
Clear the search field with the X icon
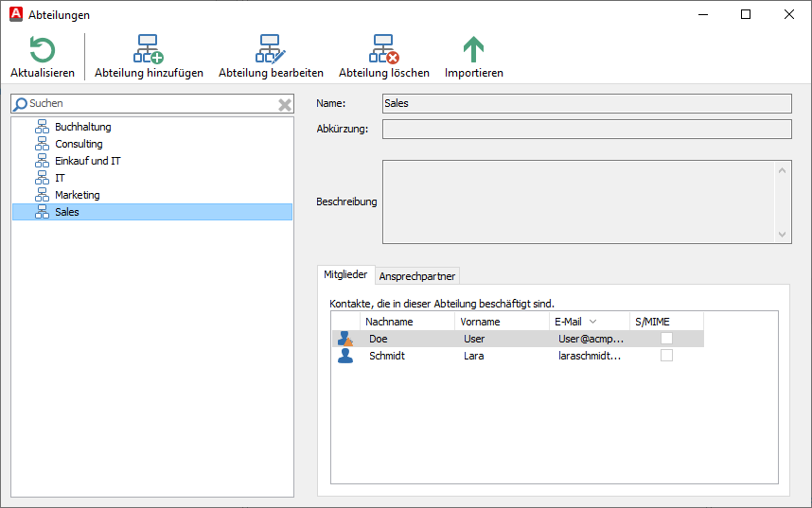tap(284, 104)
